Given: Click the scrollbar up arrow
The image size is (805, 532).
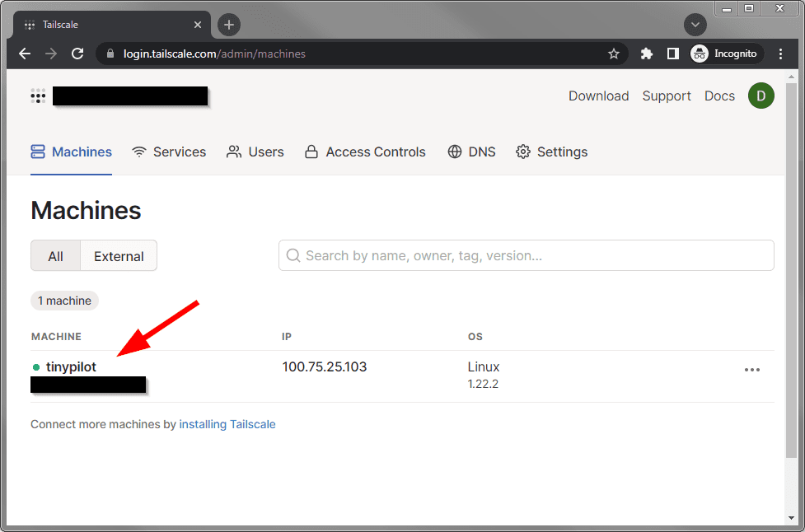Looking at the screenshot, I should coord(791,77).
